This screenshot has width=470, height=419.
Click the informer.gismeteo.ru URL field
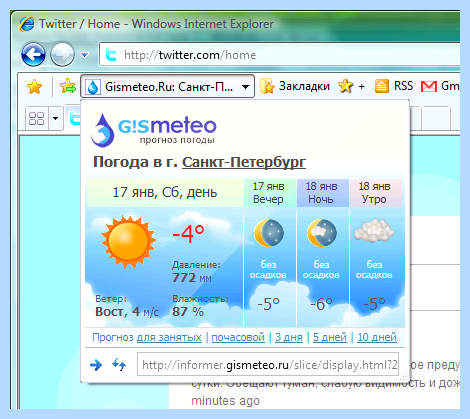(x=268, y=365)
